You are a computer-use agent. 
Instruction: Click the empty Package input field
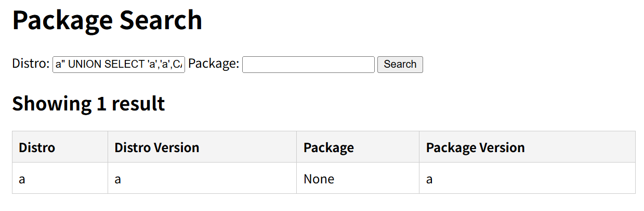coord(308,65)
